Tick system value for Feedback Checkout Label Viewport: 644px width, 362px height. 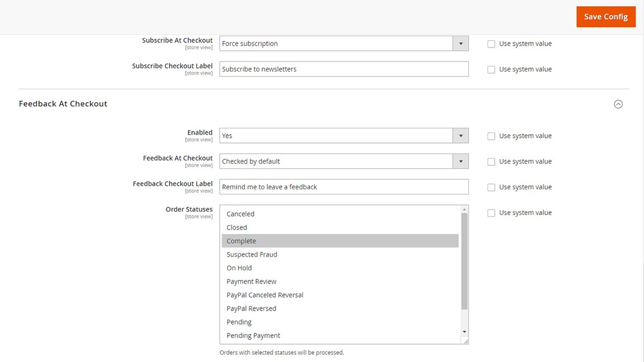491,188
